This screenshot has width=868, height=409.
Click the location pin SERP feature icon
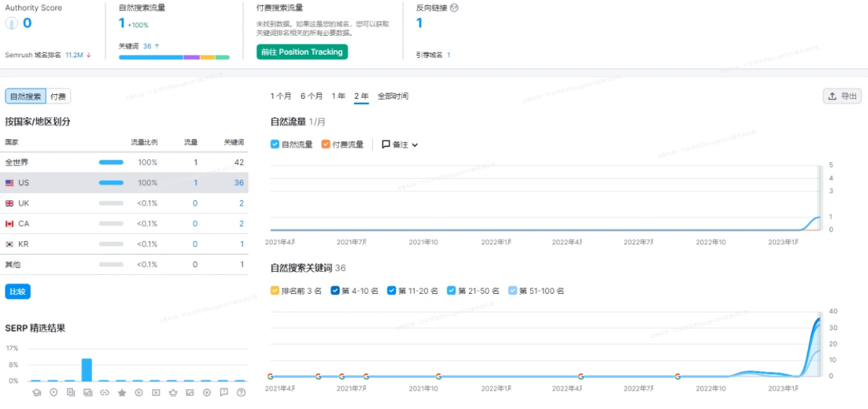click(x=53, y=393)
